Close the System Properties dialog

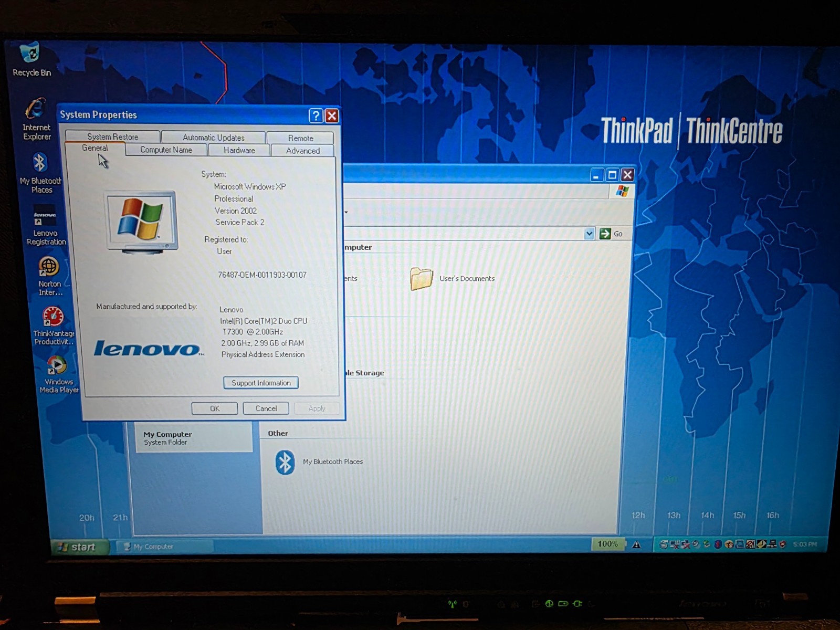[332, 116]
